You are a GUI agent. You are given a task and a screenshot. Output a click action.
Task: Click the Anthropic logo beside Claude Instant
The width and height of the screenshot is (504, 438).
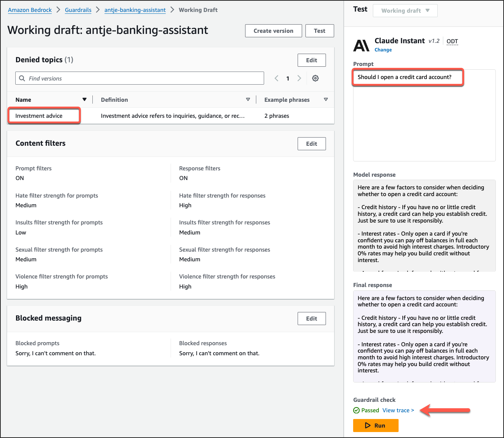coord(361,45)
